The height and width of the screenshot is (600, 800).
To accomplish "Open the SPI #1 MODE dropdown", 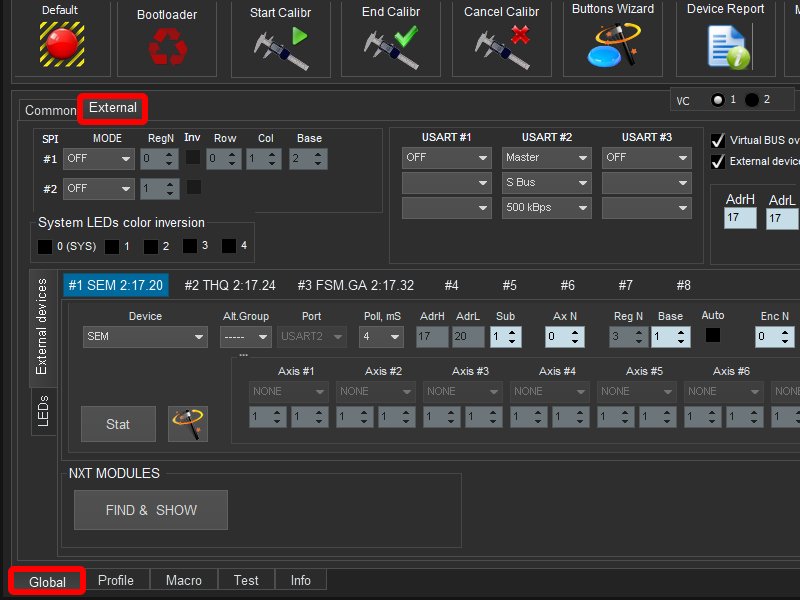I will coord(99,158).
